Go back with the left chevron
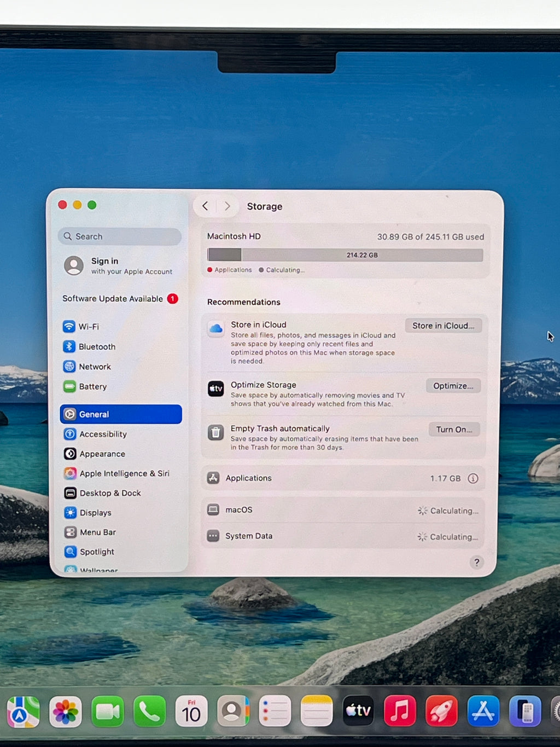 click(x=205, y=206)
